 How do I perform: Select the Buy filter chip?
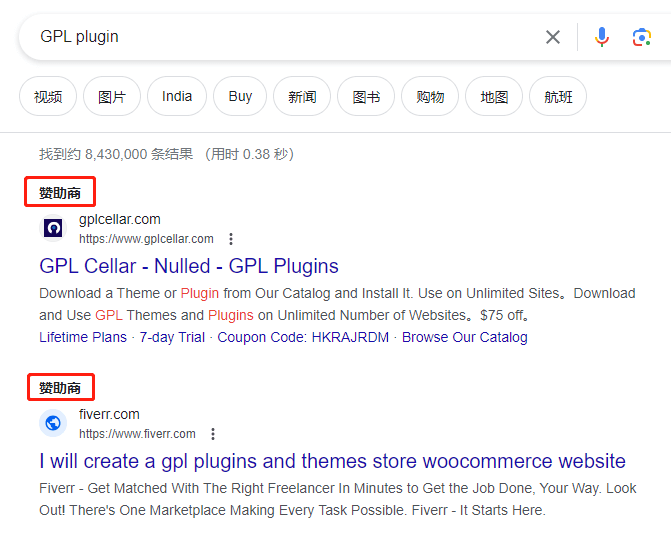pos(240,97)
